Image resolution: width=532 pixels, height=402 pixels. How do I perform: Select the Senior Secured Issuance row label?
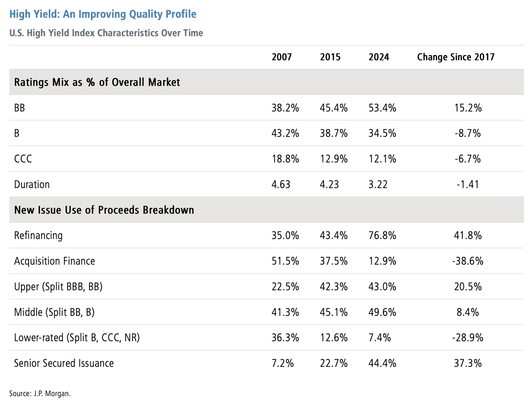[x=64, y=364]
